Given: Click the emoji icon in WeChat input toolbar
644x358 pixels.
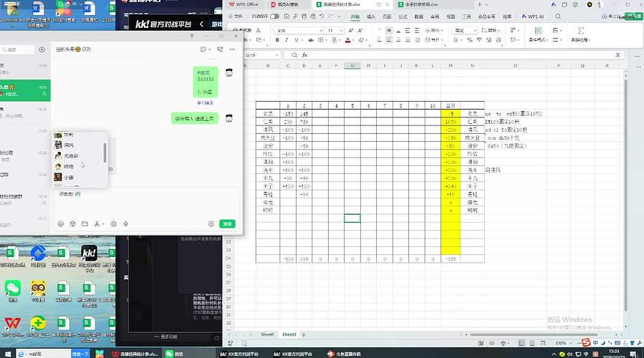Looking at the screenshot, I should tap(60, 223).
